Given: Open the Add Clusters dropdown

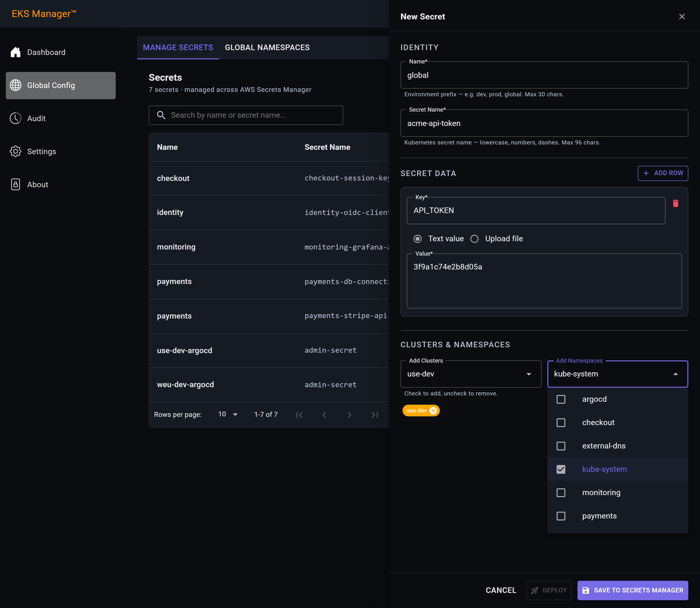Looking at the screenshot, I should coord(471,374).
